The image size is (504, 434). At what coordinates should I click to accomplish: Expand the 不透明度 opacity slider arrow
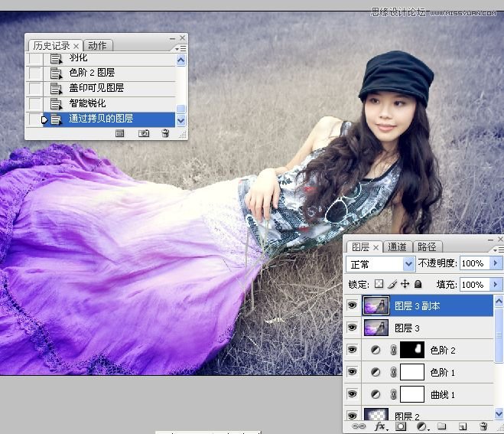tap(496, 263)
